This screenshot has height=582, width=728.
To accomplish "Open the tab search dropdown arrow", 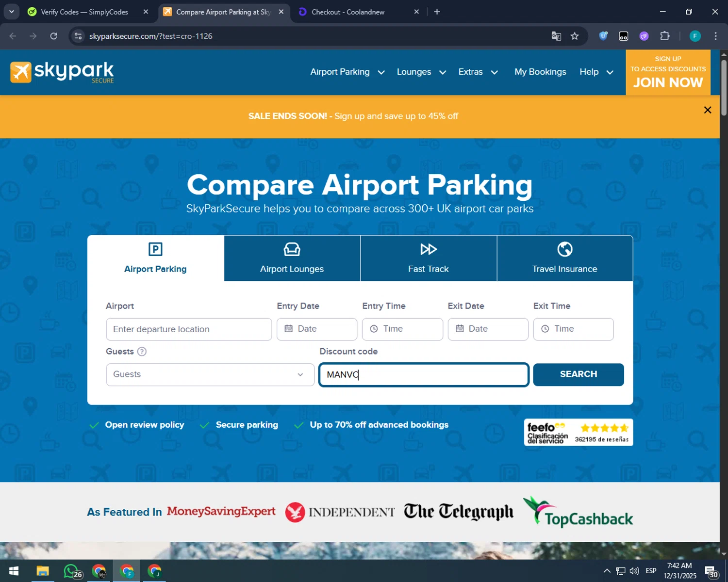I will [x=11, y=12].
